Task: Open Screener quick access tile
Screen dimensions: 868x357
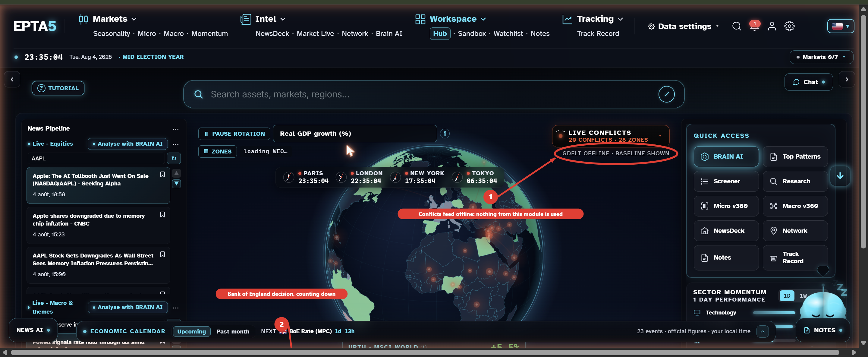Action: pos(726,182)
